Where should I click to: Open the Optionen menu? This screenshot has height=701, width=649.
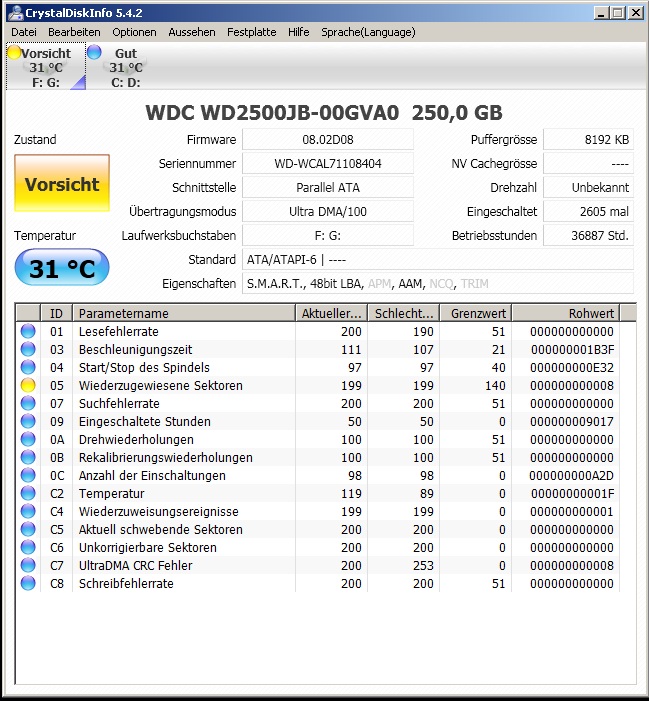135,32
